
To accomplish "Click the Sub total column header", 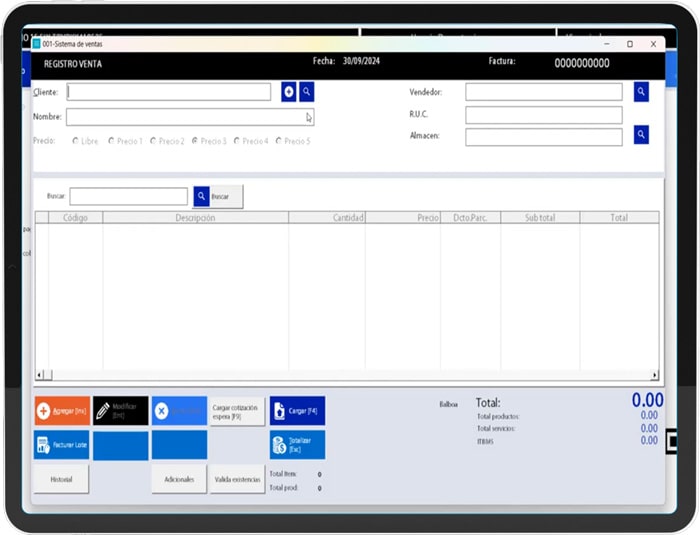I will (540, 217).
